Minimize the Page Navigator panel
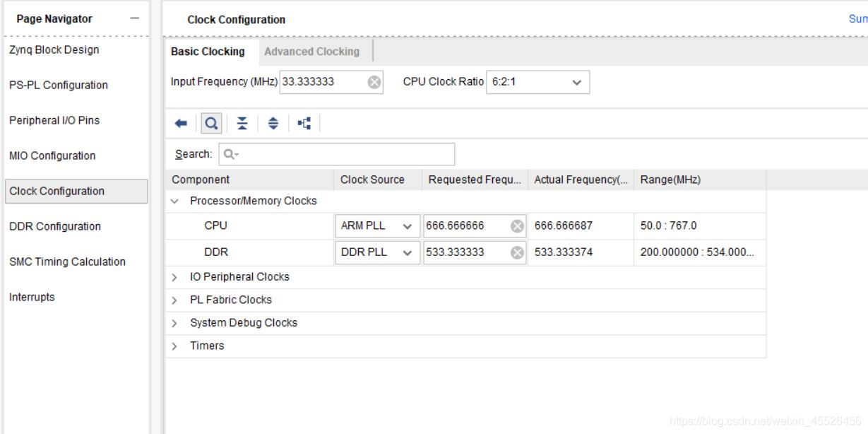 [134, 19]
